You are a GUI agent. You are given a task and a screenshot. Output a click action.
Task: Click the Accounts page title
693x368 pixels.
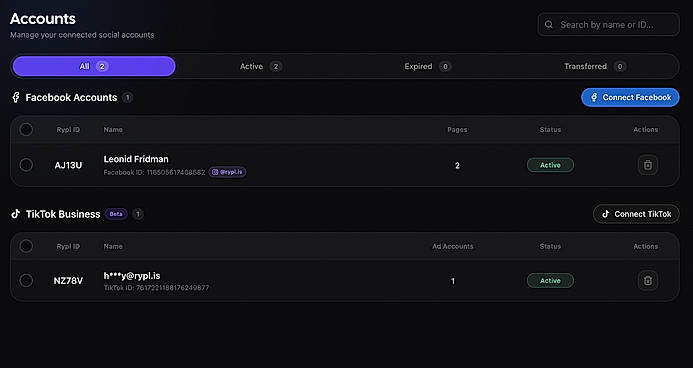pyautogui.click(x=43, y=19)
